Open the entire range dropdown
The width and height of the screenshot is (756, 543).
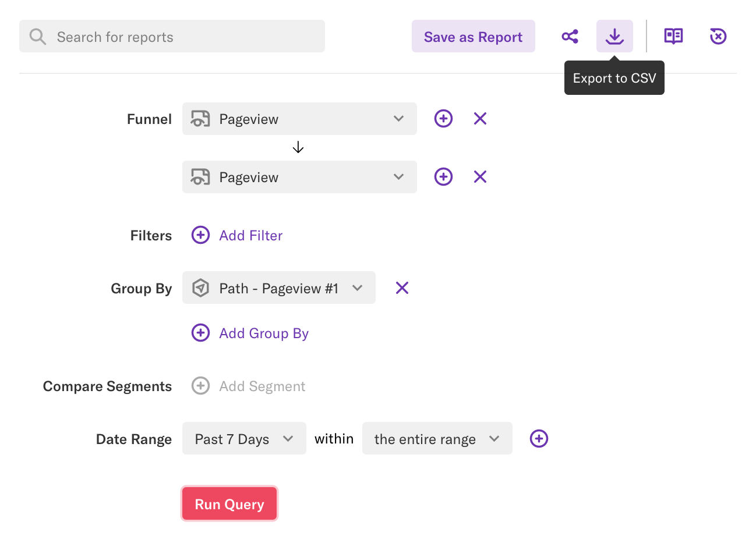click(x=437, y=438)
